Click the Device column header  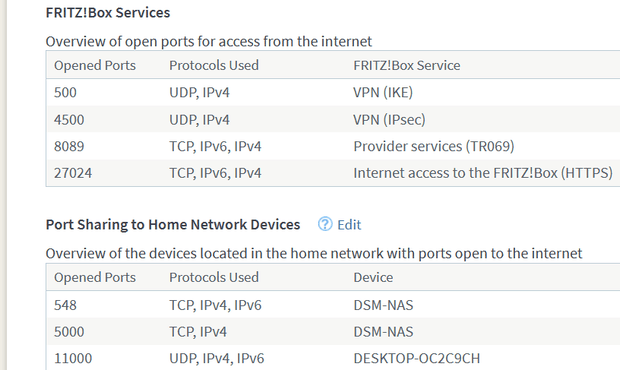pos(373,277)
